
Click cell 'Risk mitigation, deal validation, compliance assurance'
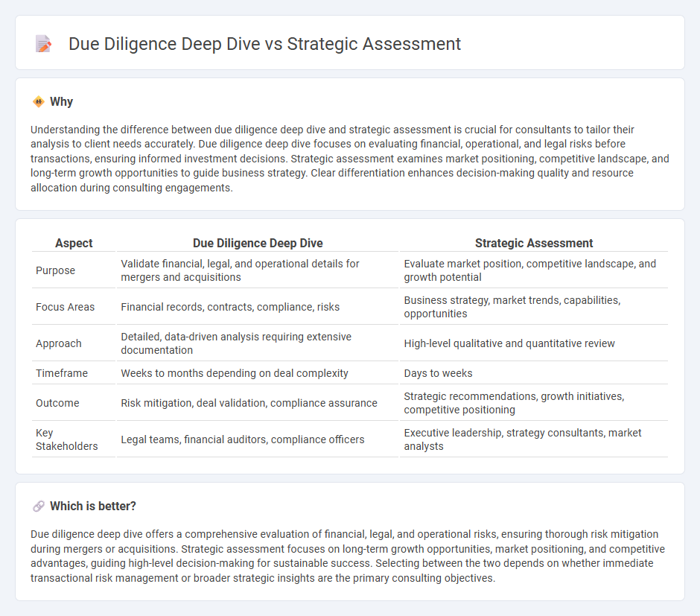258,403
